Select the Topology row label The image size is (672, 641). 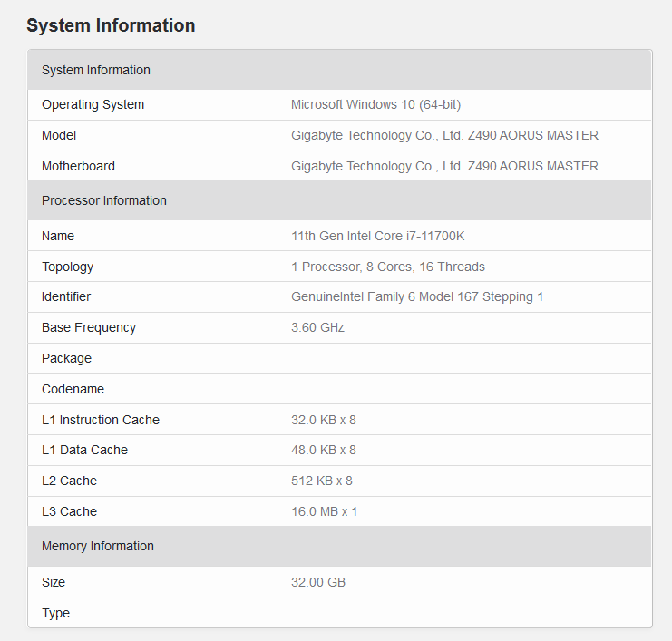click(x=67, y=267)
